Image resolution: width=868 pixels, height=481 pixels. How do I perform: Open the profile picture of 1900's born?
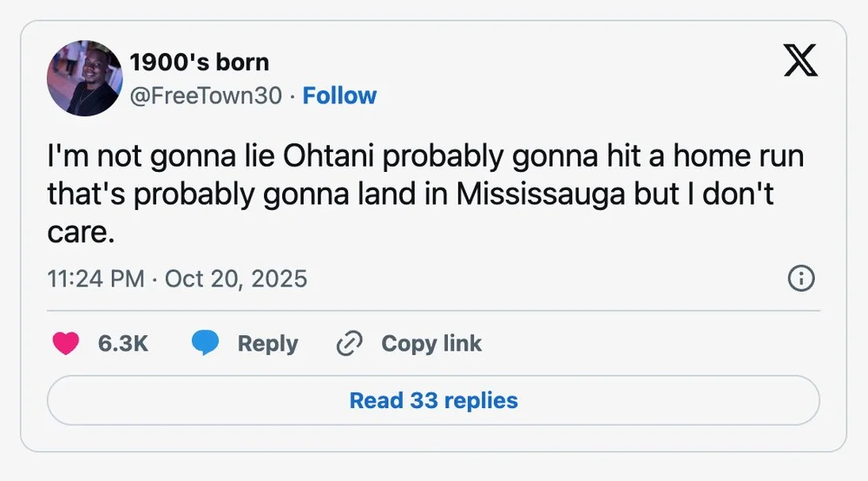click(x=84, y=78)
